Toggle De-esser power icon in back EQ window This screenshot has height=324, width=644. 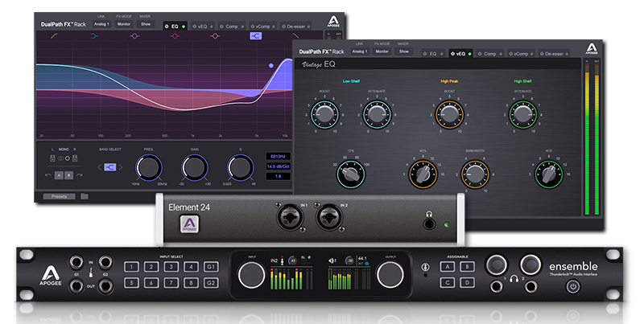283,27
